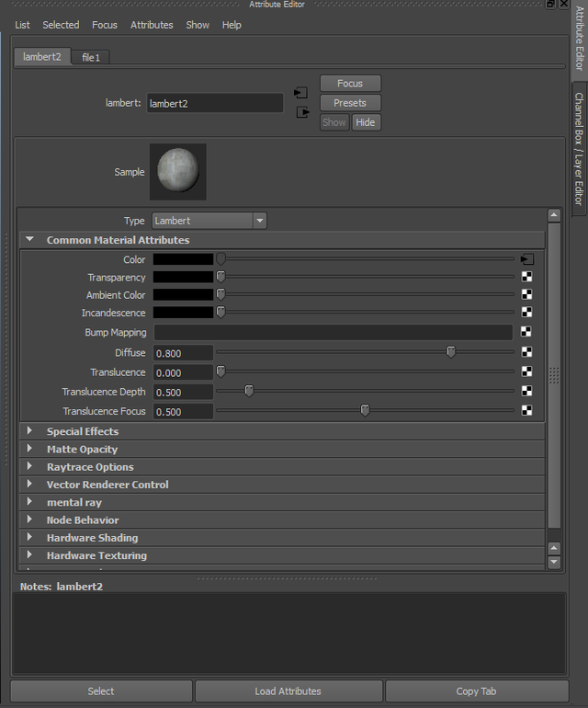The width and height of the screenshot is (588, 708).
Task: Open the Show menu
Action: click(x=198, y=25)
